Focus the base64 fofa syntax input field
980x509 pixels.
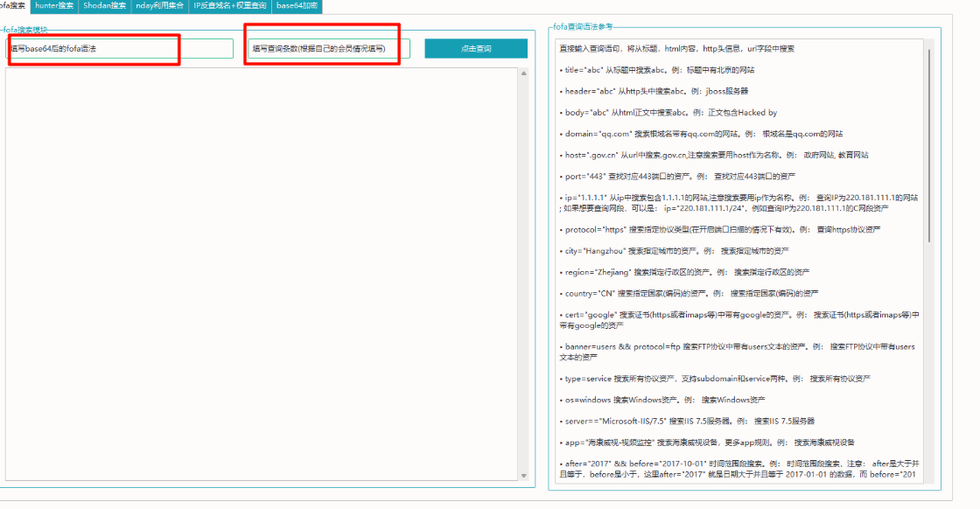pyautogui.click(x=119, y=49)
